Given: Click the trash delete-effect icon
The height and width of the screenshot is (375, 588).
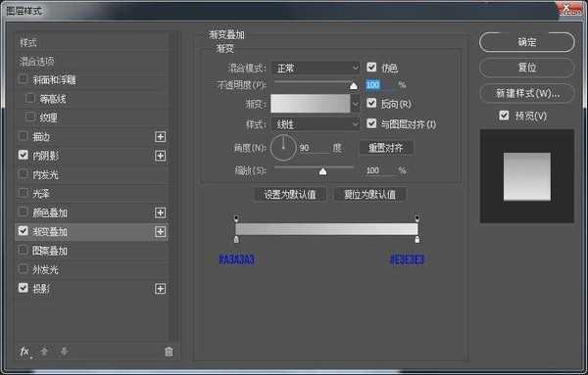Looking at the screenshot, I should (169, 352).
